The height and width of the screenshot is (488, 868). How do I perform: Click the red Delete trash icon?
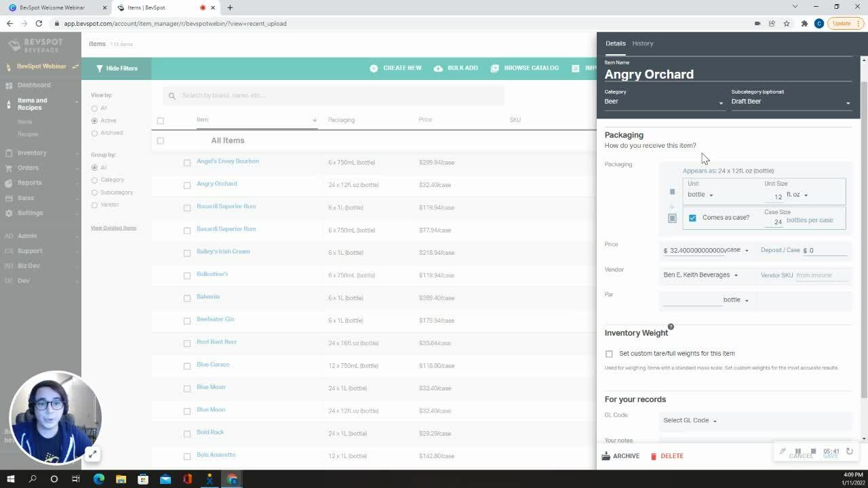pos(654,456)
